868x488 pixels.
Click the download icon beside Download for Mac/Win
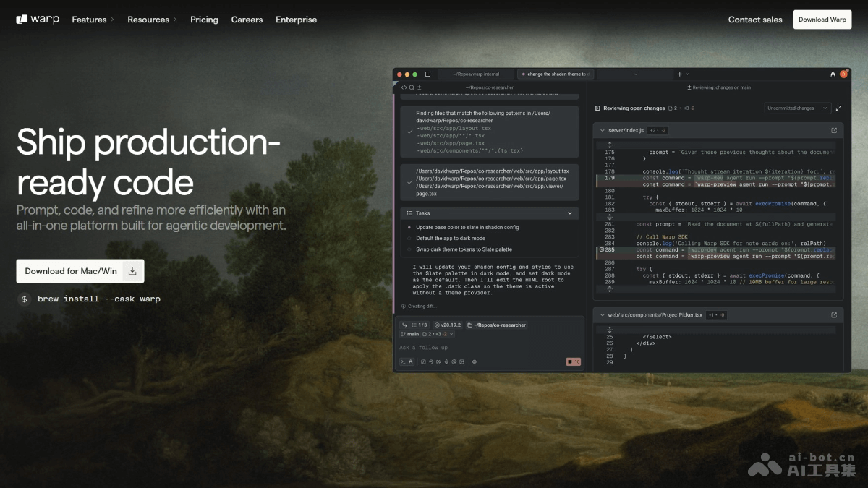[x=132, y=271]
